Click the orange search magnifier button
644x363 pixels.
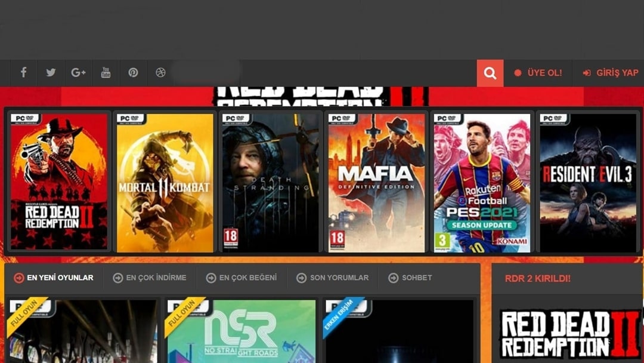click(x=490, y=73)
